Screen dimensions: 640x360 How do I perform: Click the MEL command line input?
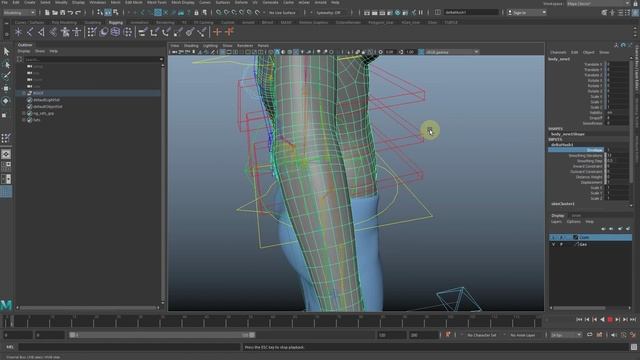click(130, 347)
